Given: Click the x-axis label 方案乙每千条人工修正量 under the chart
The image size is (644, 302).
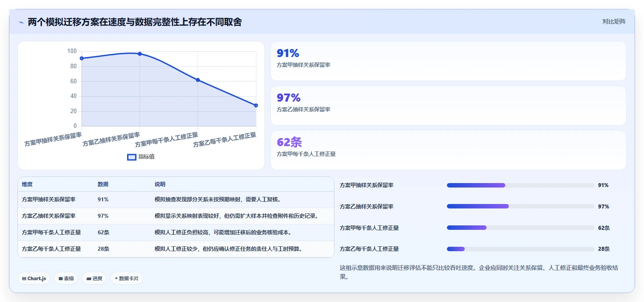Looking at the screenshot, I should (x=224, y=140).
